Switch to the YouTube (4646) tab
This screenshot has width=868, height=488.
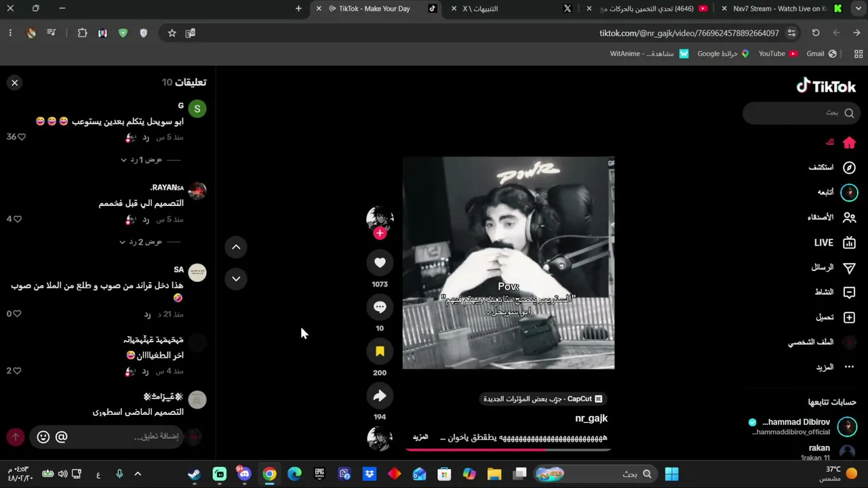646,9
